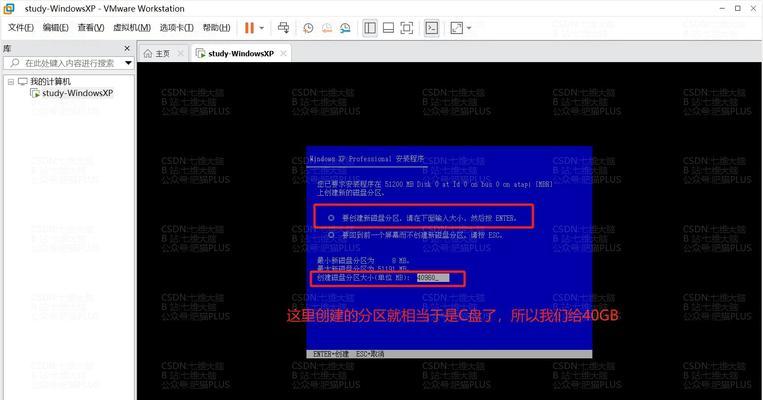Click the VMware Workstation title icon

click(x=9, y=8)
